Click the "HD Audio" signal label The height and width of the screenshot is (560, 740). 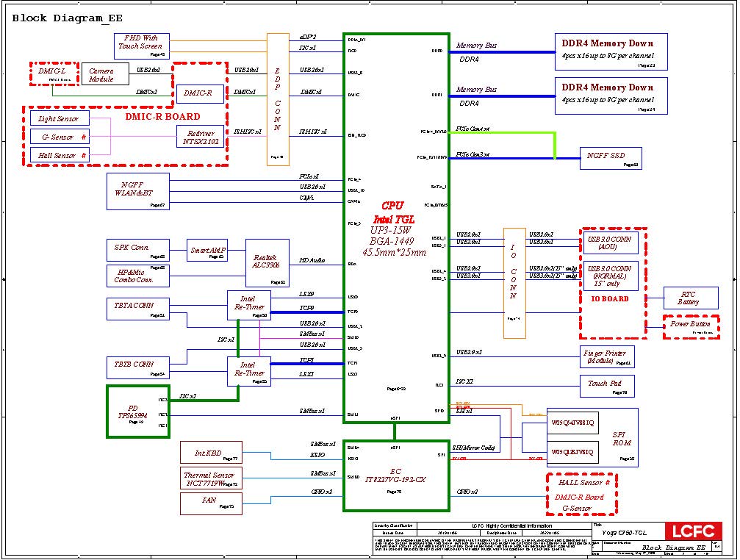[x=312, y=260]
